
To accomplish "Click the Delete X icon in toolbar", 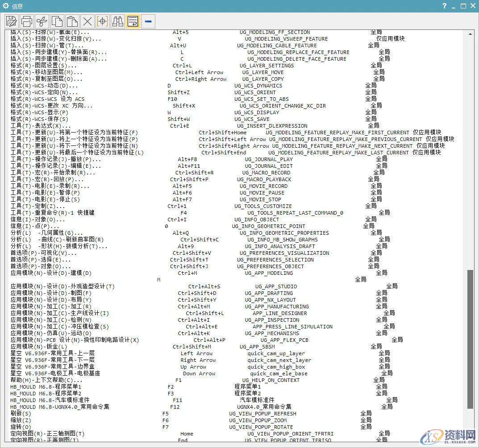I will (x=87, y=21).
